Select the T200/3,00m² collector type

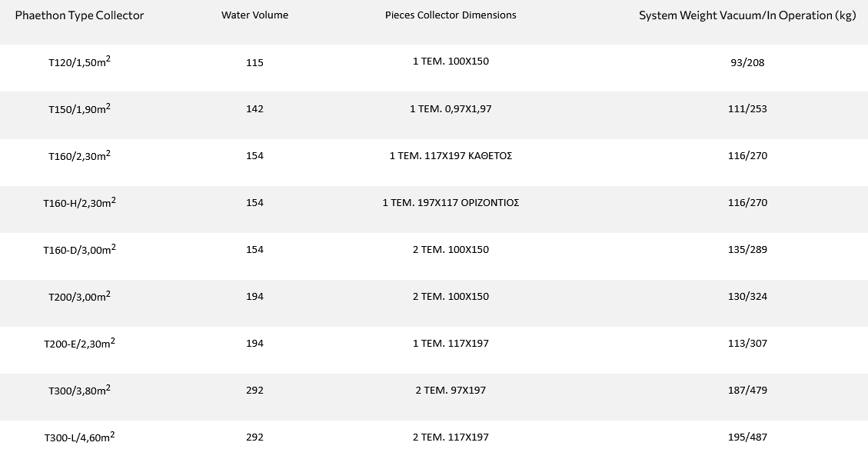(79, 297)
